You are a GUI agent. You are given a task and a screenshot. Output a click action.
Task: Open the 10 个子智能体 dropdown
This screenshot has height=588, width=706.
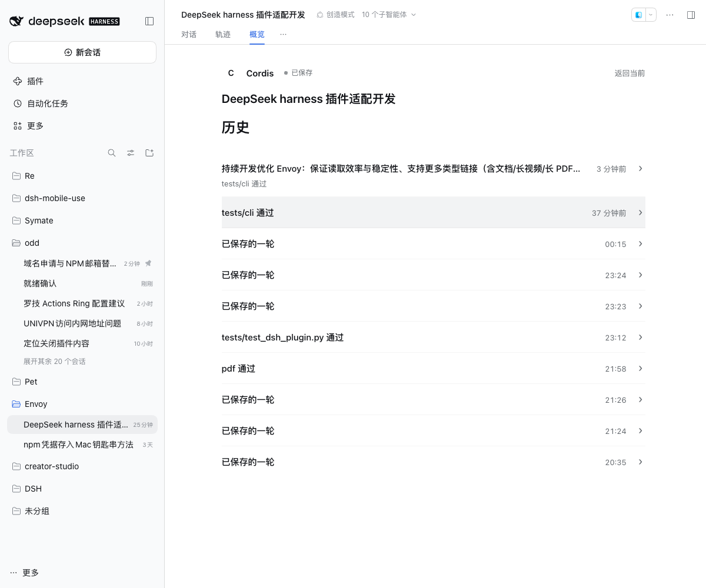pos(389,15)
